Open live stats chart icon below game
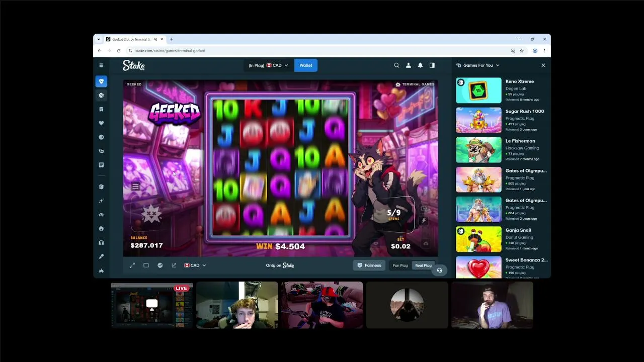Screen dimensions: 644x362 pyautogui.click(x=160, y=265)
